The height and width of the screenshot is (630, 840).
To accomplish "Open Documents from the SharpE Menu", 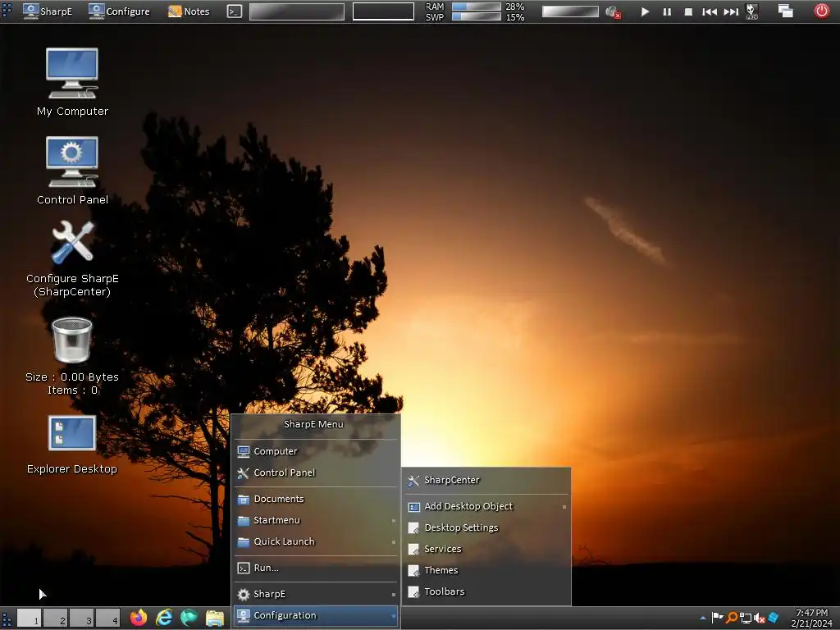I will coord(316,499).
